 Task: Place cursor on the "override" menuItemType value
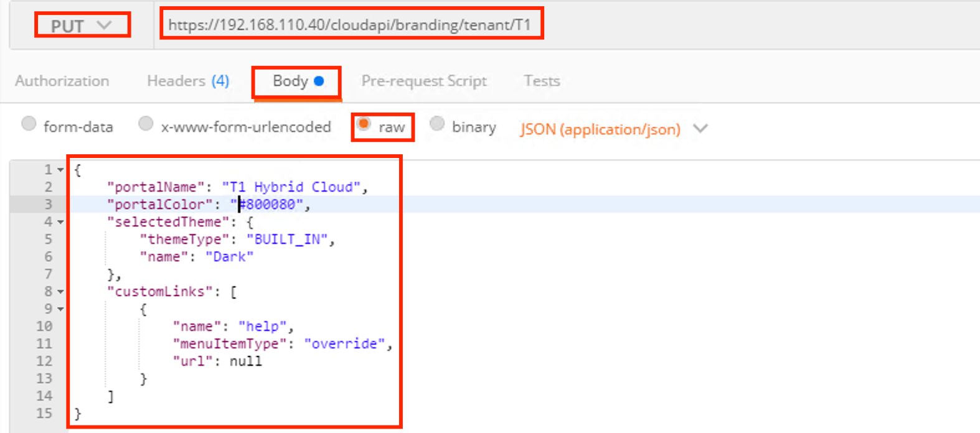344,344
